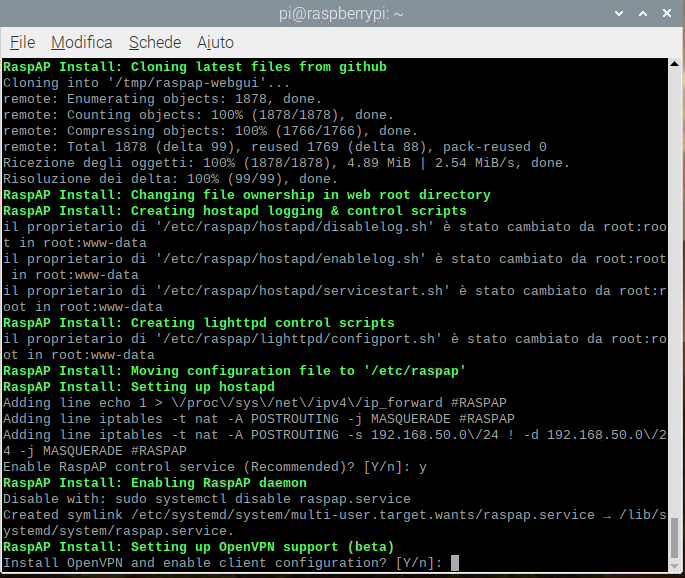Click the pi@raspberrypi window title
The image size is (685, 578).
[x=341, y=14]
